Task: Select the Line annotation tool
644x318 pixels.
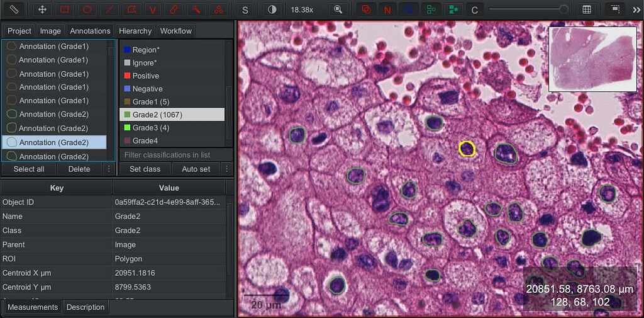Action: pyautogui.click(x=109, y=9)
